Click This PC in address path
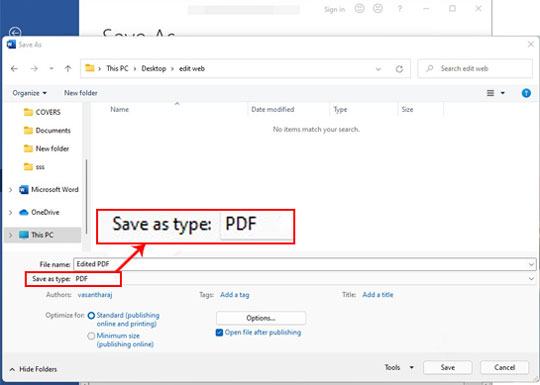This screenshot has width=540, height=385. [117, 69]
